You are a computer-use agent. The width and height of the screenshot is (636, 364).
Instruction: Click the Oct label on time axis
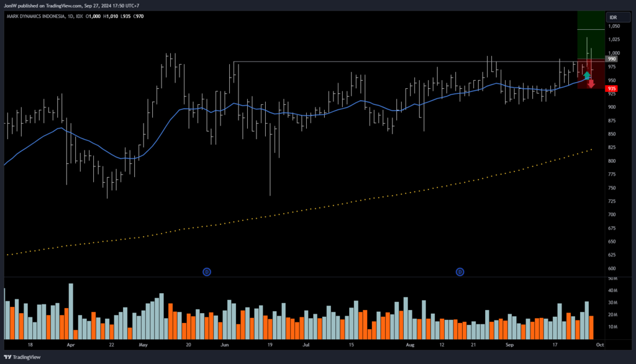600,344
